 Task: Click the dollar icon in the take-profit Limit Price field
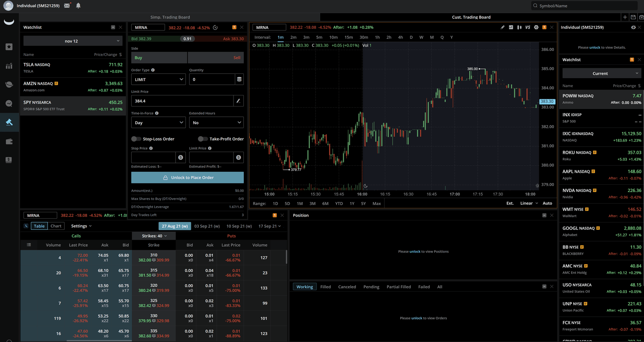click(x=239, y=157)
